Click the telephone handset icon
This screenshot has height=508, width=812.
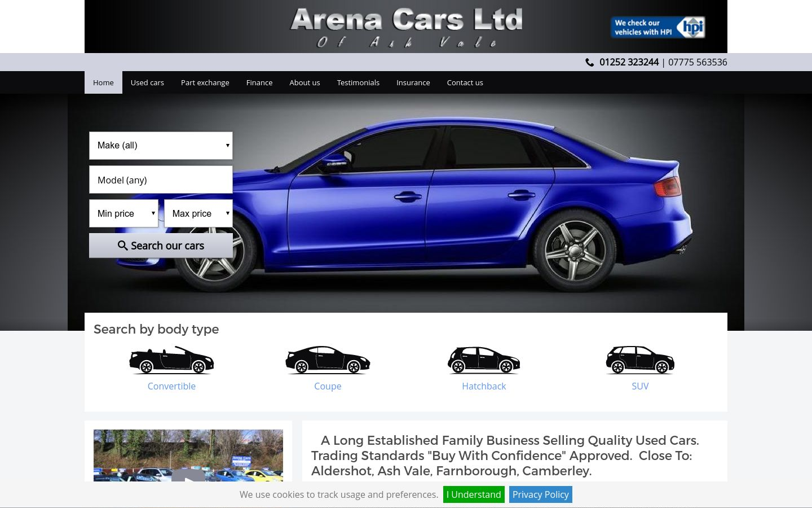point(590,63)
